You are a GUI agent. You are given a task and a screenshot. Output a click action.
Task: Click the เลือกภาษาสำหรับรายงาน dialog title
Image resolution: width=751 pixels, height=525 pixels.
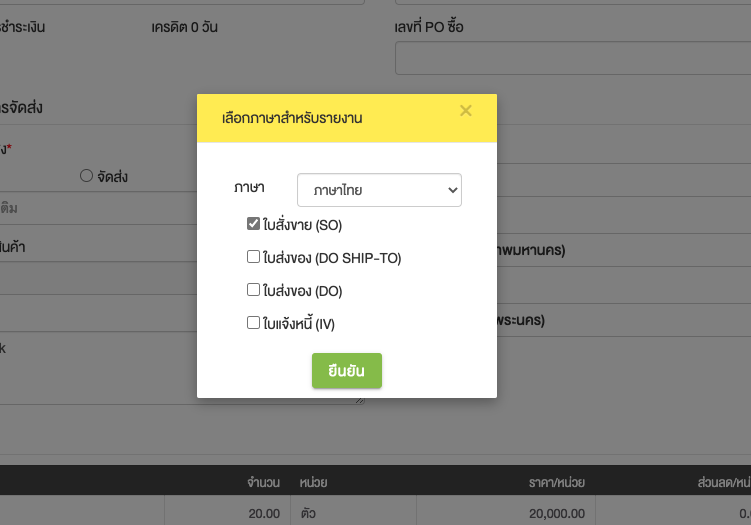[x=292, y=118]
